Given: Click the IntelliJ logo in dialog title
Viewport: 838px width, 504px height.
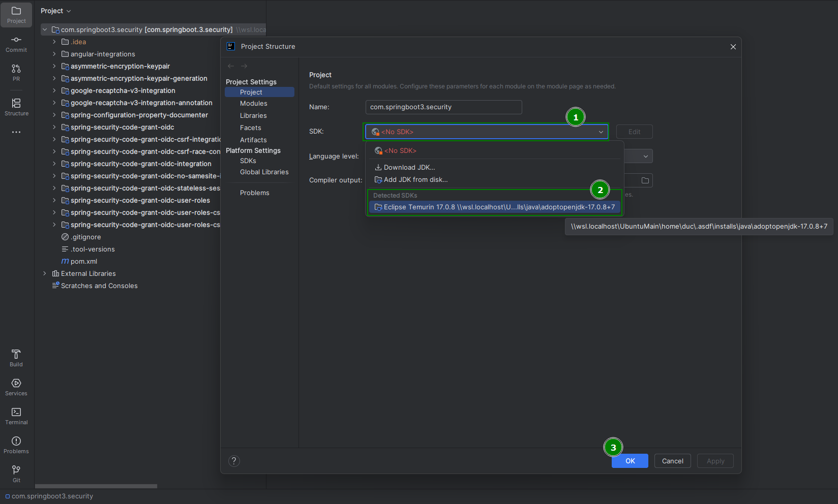Looking at the screenshot, I should coord(231,46).
